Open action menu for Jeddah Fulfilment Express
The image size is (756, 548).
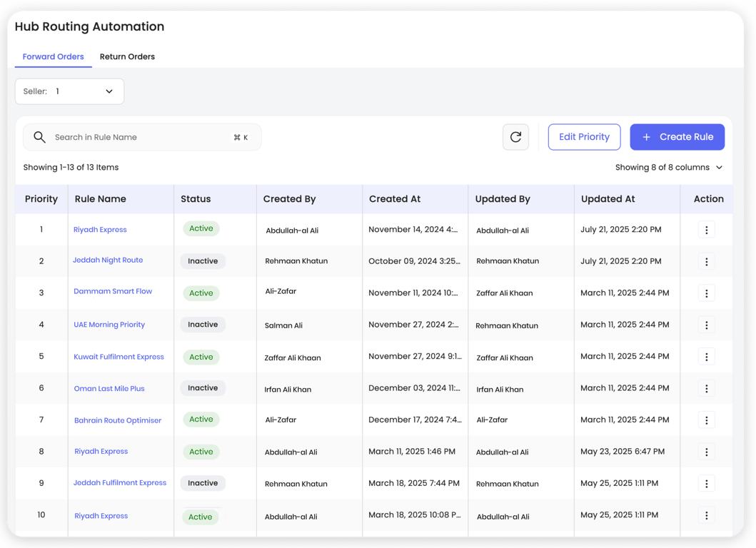pos(706,483)
